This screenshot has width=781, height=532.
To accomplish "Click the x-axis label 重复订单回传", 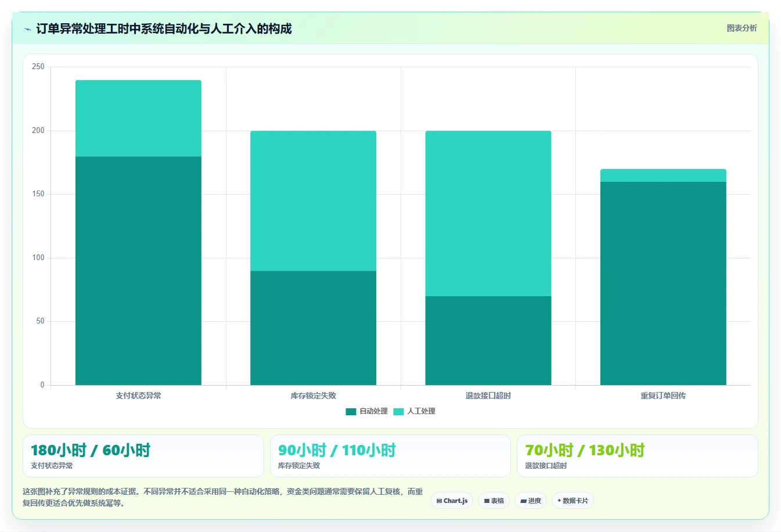I will 663,396.
